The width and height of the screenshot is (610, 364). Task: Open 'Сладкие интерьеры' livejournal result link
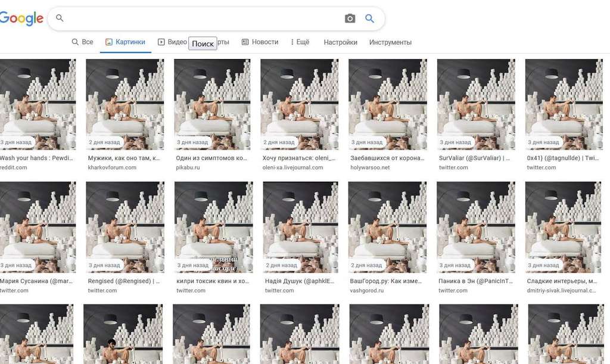point(562,281)
